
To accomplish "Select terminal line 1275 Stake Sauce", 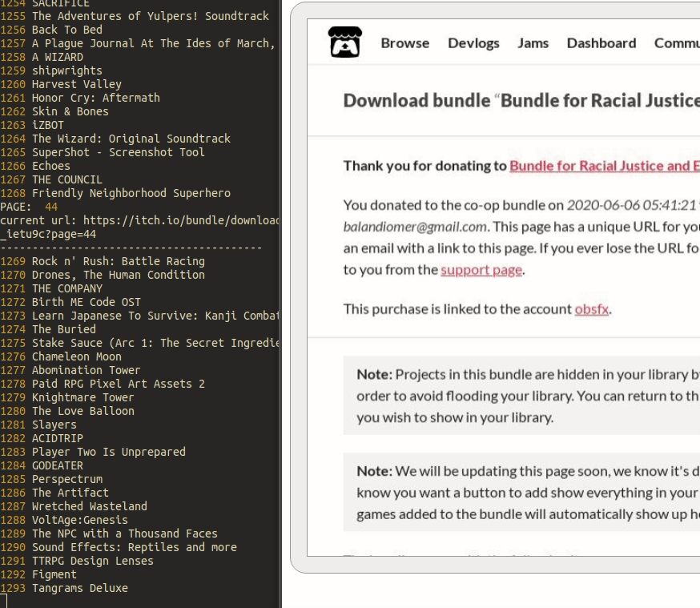I will tap(139, 343).
